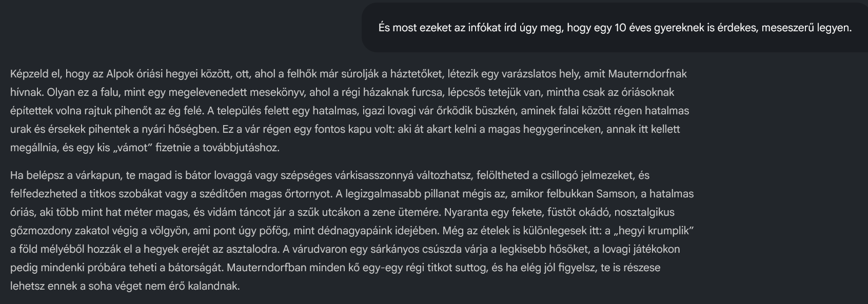The height and width of the screenshot is (304, 868).
Task: Click the place name "Mauterndorfnak"
Action: point(647,74)
